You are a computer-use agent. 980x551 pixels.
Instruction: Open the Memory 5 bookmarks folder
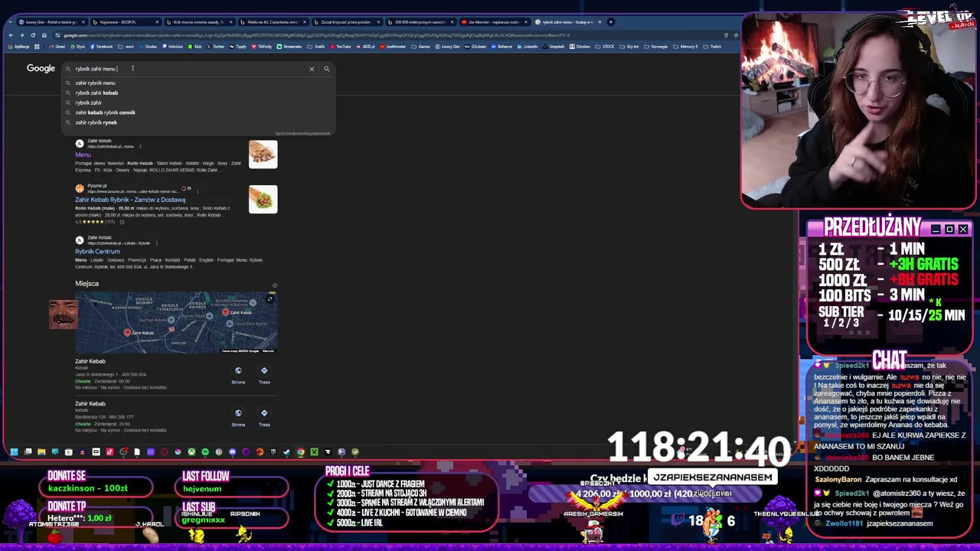point(686,47)
